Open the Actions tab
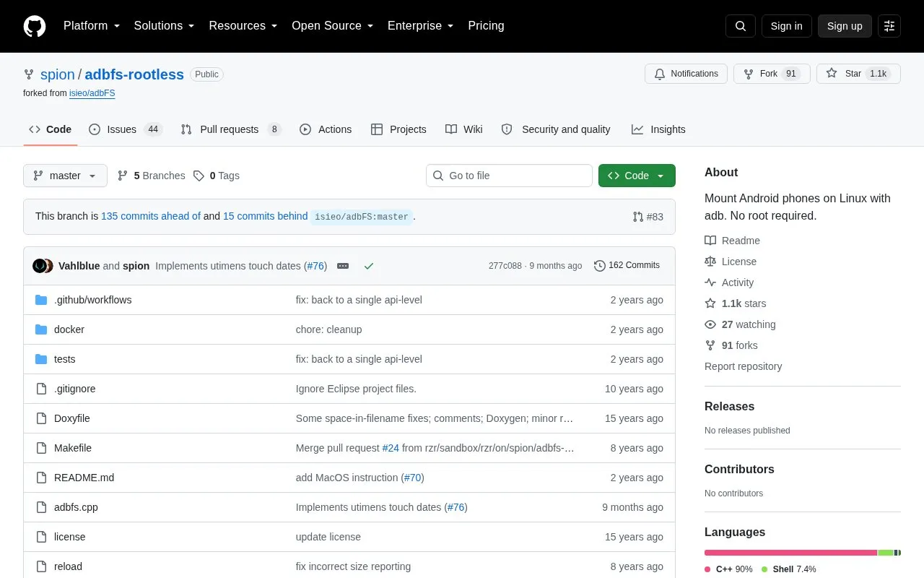 pyautogui.click(x=326, y=129)
